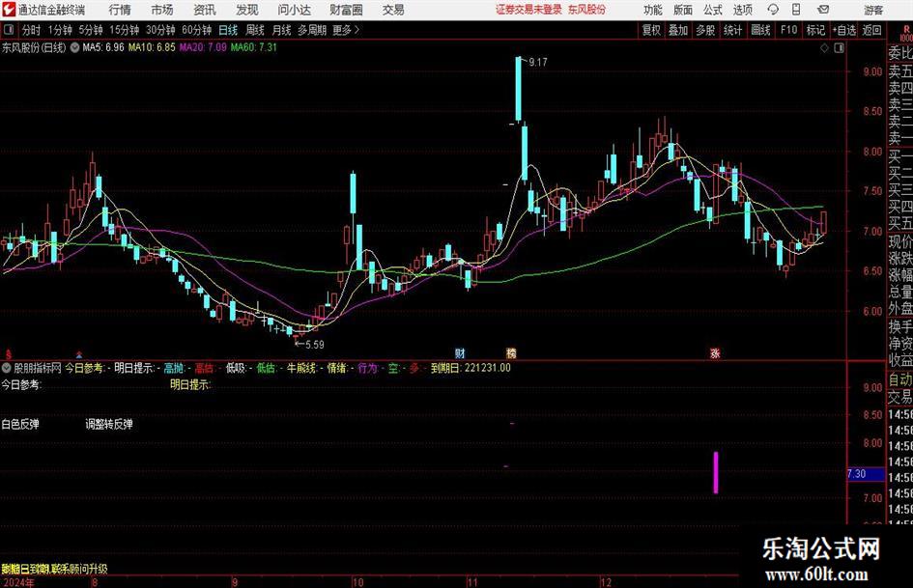This screenshot has width=913, height=588.
Task: Click the 9.17 high price label
Action: [x=538, y=63]
